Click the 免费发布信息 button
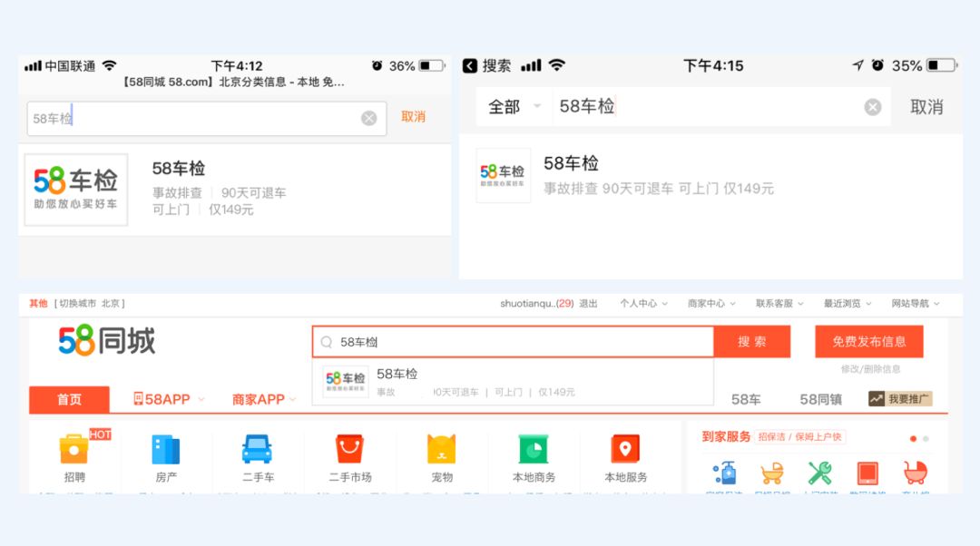Image resolution: width=980 pixels, height=546 pixels. [x=868, y=342]
